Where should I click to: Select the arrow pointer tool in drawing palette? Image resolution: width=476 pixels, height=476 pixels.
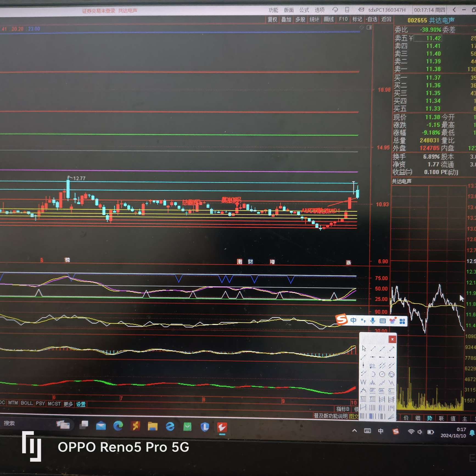pyautogui.click(x=364, y=349)
